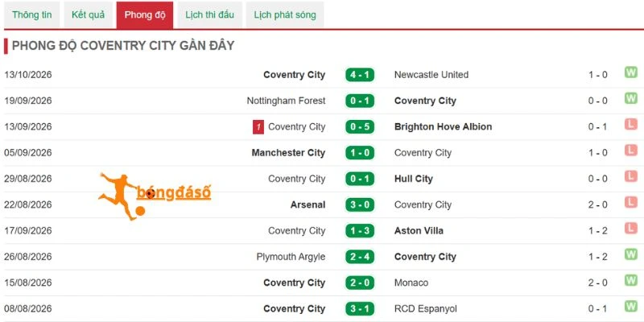Open the Lịch phát sóng tab
Viewport: 644px width, 322px height.
[285, 15]
